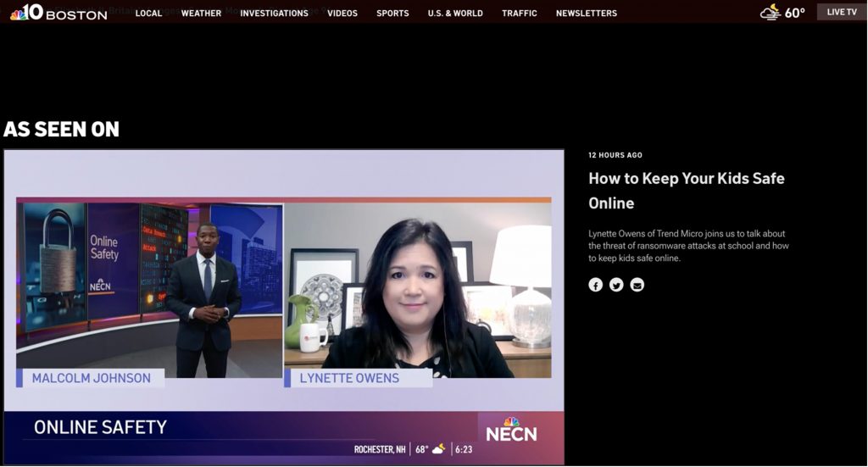This screenshot has width=868, height=467.
Task: Click the '12 hours ago' timestamp
Action: (x=615, y=155)
